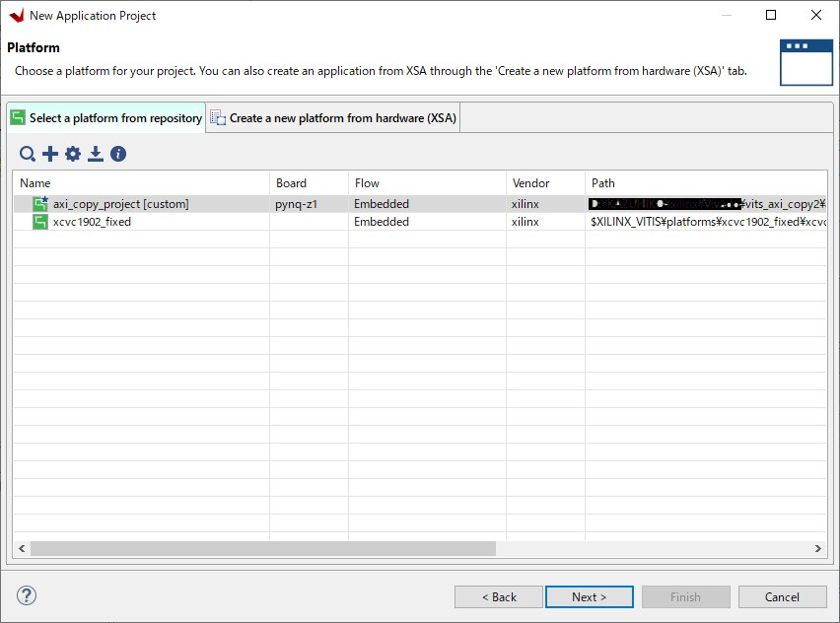840x623 pixels.
Task: Show platform info with the info icon
Action: (x=118, y=155)
